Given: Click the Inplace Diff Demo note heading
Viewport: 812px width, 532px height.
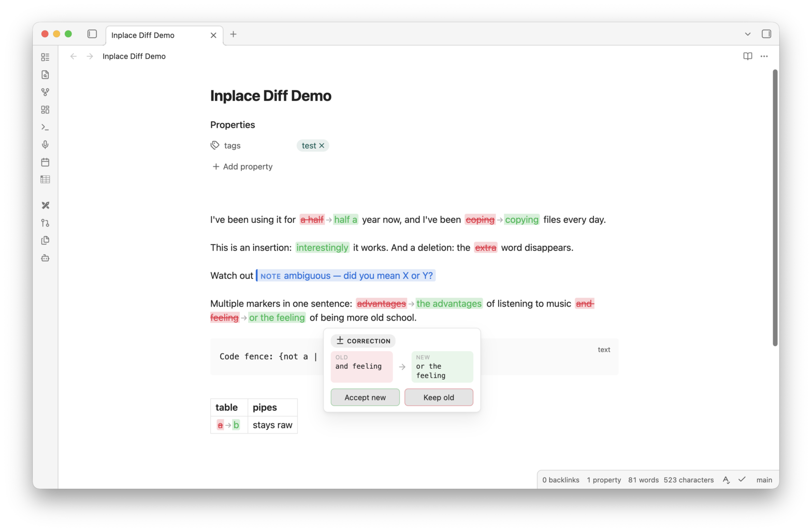Looking at the screenshot, I should pyautogui.click(x=271, y=96).
